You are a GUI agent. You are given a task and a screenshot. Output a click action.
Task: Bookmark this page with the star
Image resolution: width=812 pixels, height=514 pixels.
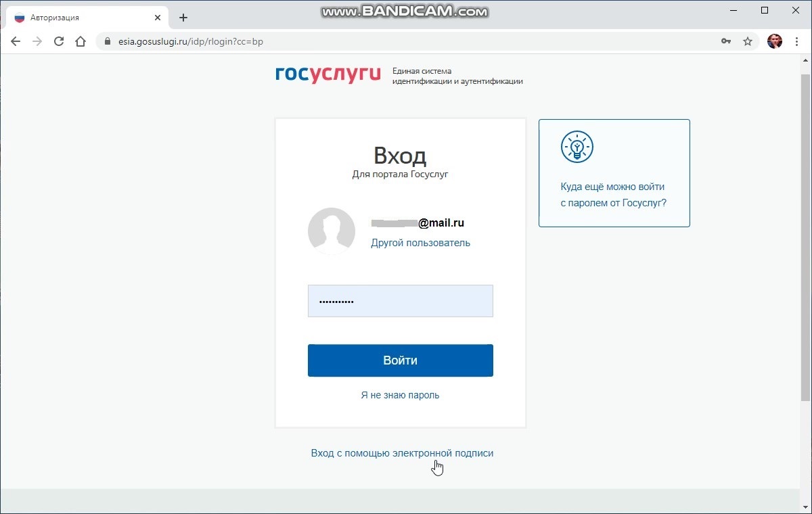coord(748,41)
